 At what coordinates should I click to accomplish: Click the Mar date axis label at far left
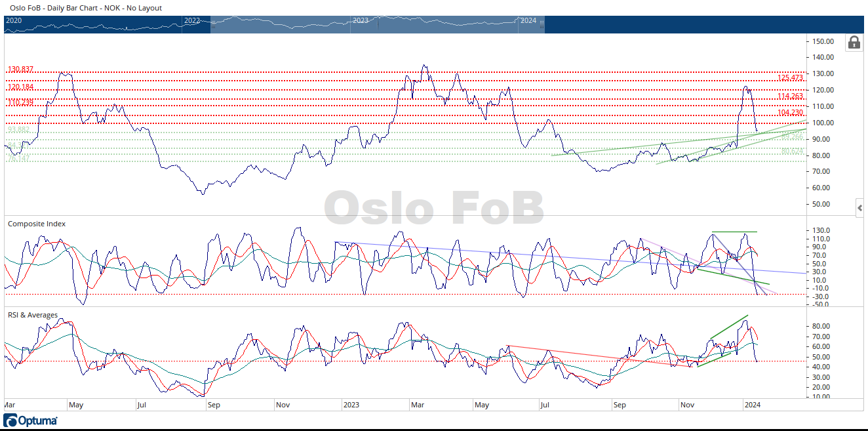[x=10, y=405]
